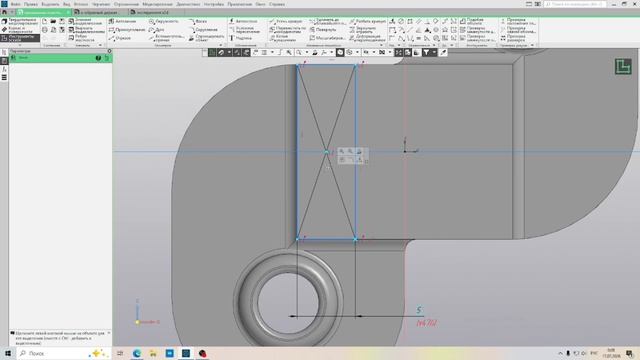Open help icon in Parameters panel header
The height and width of the screenshot is (360, 640).
pos(98,58)
